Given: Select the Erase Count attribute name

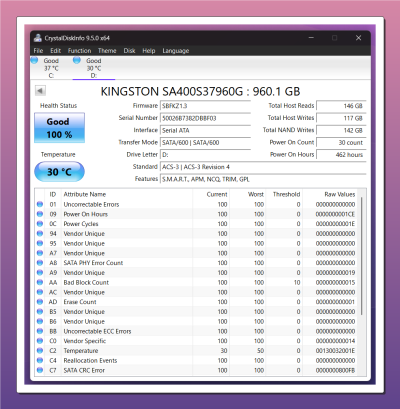Looking at the screenshot, I should [80, 302].
